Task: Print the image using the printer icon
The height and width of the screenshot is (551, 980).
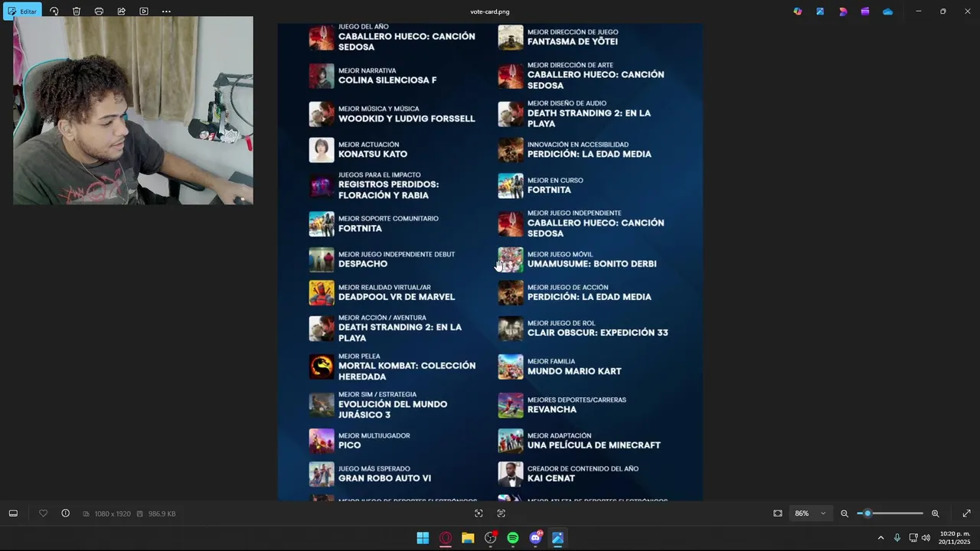Action: coord(99,11)
